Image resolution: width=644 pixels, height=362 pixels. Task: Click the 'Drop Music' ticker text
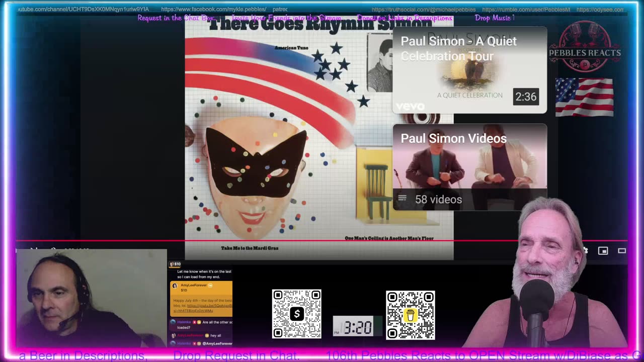(x=494, y=18)
